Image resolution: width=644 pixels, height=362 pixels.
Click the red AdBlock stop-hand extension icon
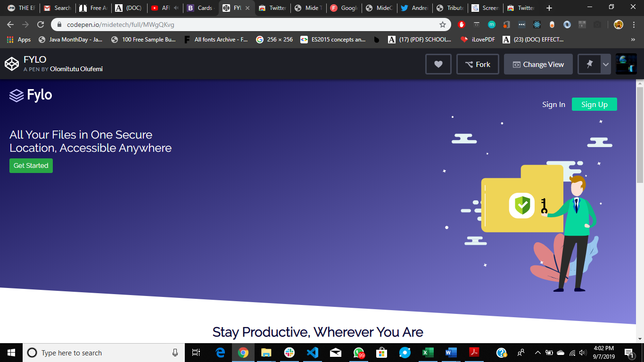(x=461, y=25)
